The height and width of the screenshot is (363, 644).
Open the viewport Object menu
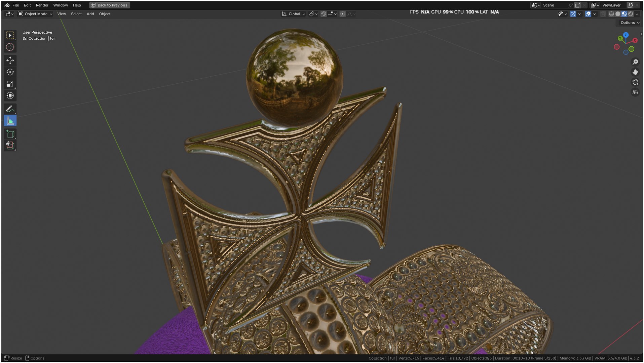(105, 14)
